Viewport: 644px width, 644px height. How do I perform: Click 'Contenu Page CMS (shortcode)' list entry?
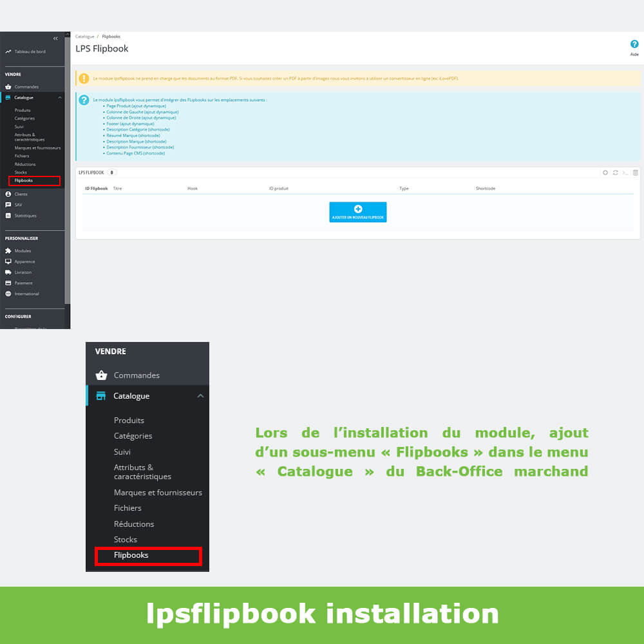[x=135, y=153]
